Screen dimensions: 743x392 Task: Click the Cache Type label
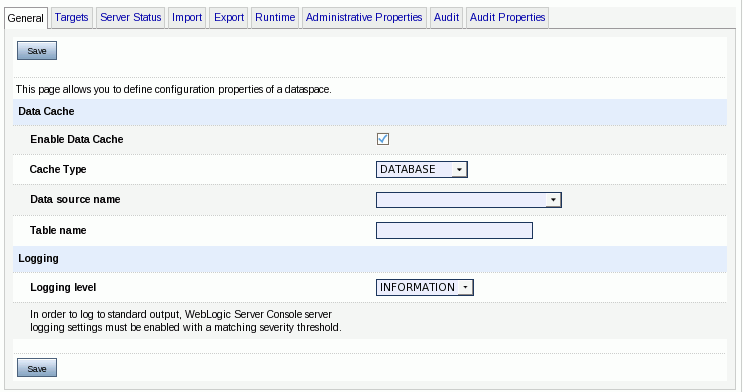(x=58, y=169)
